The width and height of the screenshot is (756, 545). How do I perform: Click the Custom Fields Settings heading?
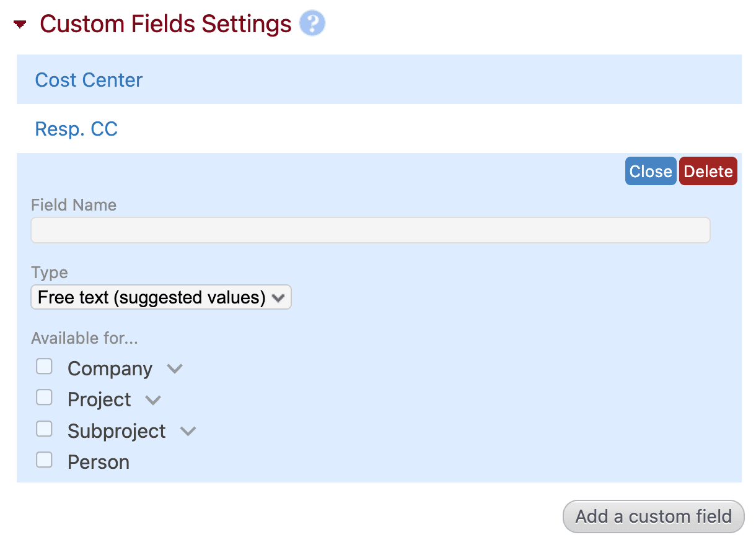coord(165,24)
